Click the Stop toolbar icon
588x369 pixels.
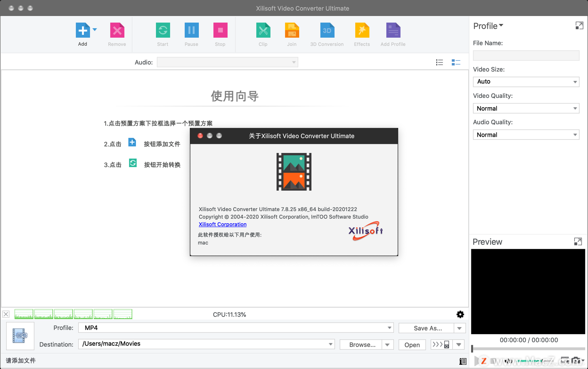click(x=220, y=30)
